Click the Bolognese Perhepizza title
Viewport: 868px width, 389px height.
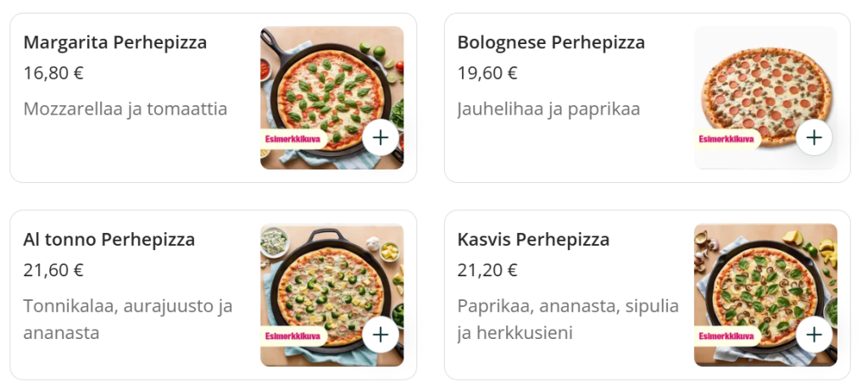click(x=551, y=42)
